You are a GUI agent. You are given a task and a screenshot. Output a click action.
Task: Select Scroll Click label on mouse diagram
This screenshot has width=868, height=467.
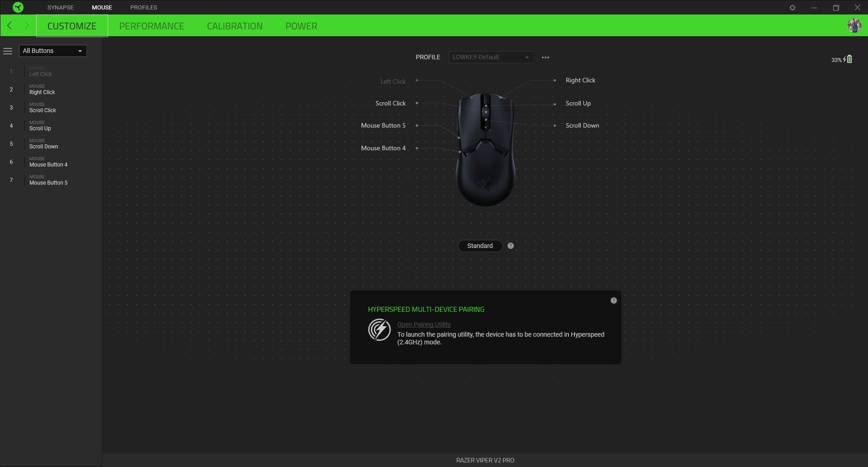point(390,103)
